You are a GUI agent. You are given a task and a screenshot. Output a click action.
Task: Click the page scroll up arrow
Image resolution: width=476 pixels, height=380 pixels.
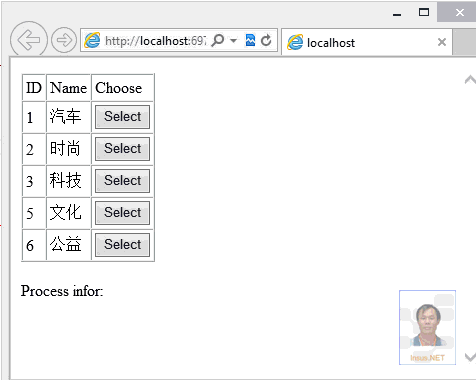tap(470, 80)
